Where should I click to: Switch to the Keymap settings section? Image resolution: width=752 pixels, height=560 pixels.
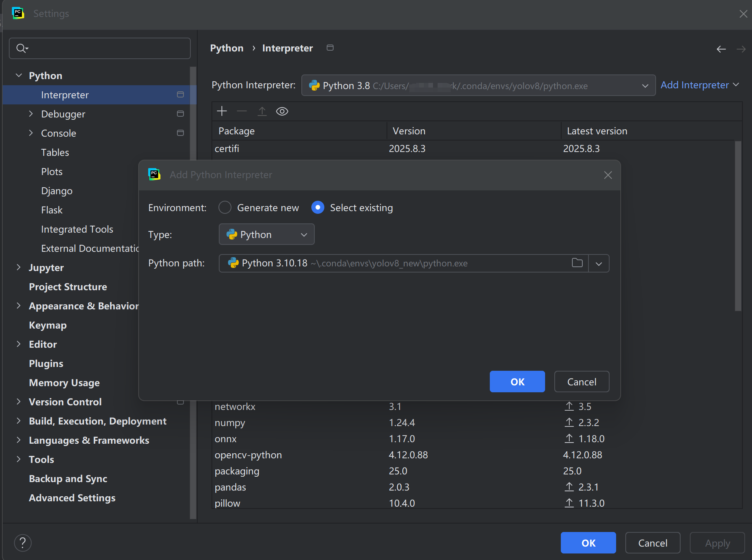[48, 325]
